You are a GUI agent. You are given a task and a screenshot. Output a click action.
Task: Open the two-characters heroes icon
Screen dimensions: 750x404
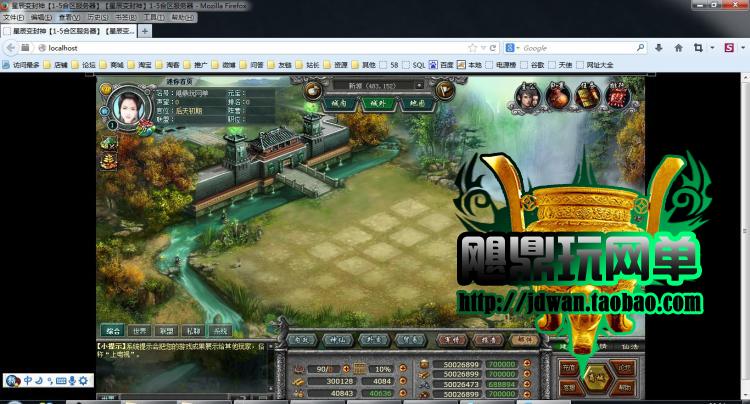528,96
